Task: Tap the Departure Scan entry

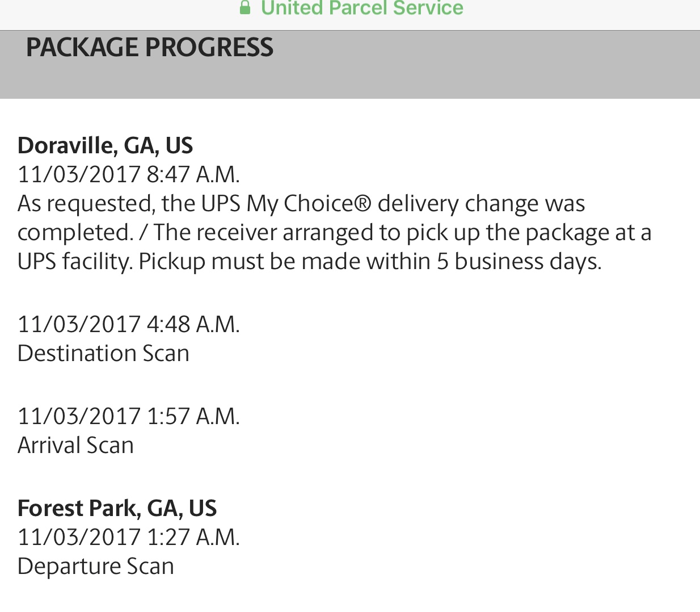Action: (95, 567)
